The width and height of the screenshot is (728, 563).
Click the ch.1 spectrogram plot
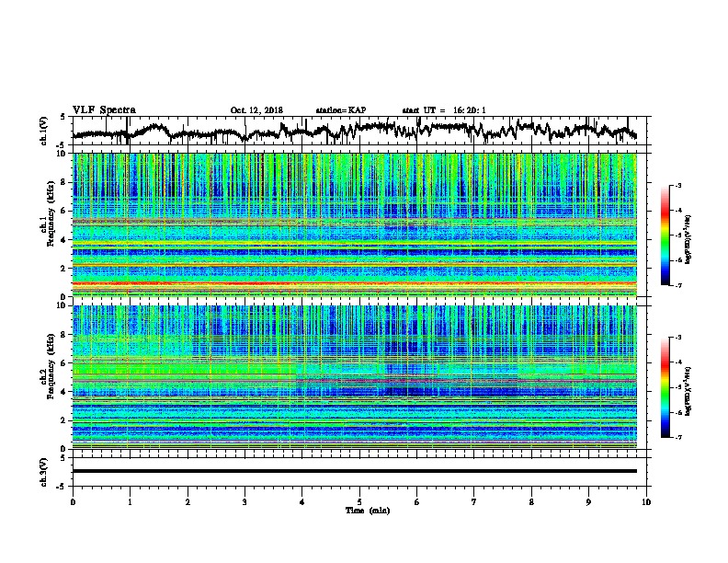coord(355,224)
